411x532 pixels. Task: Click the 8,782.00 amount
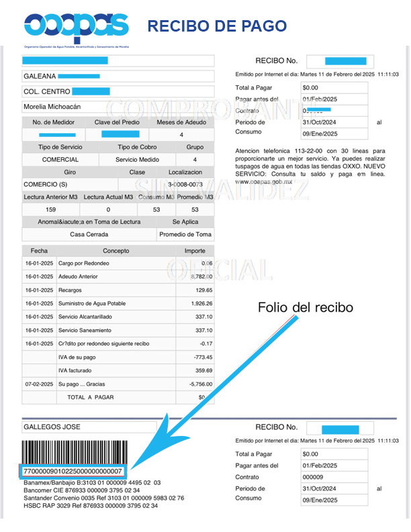[x=201, y=277]
